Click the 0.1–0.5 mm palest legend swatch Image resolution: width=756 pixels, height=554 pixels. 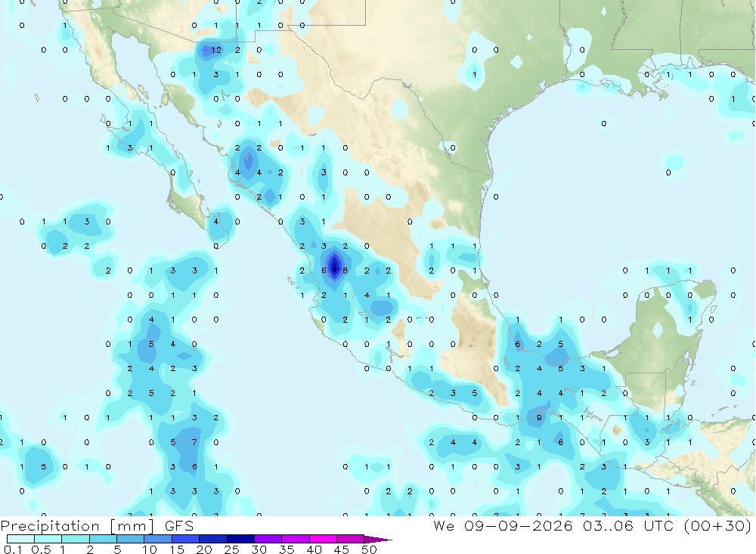point(20,539)
